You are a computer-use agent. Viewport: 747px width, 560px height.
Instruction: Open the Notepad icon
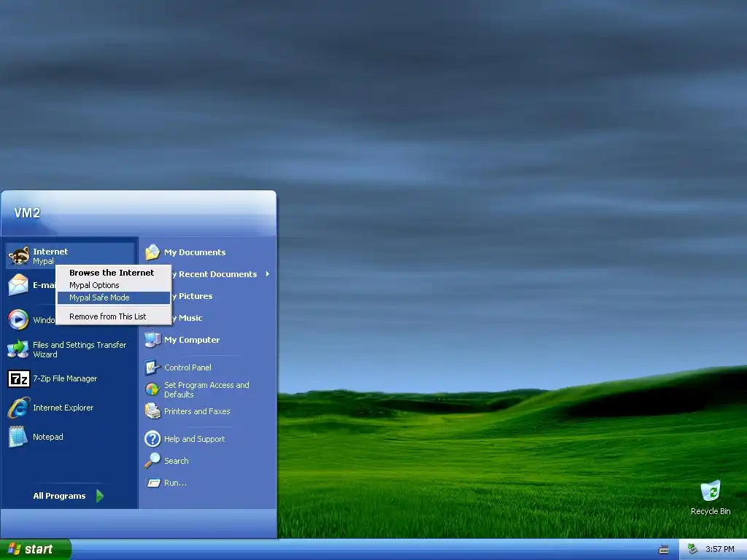tap(18, 437)
